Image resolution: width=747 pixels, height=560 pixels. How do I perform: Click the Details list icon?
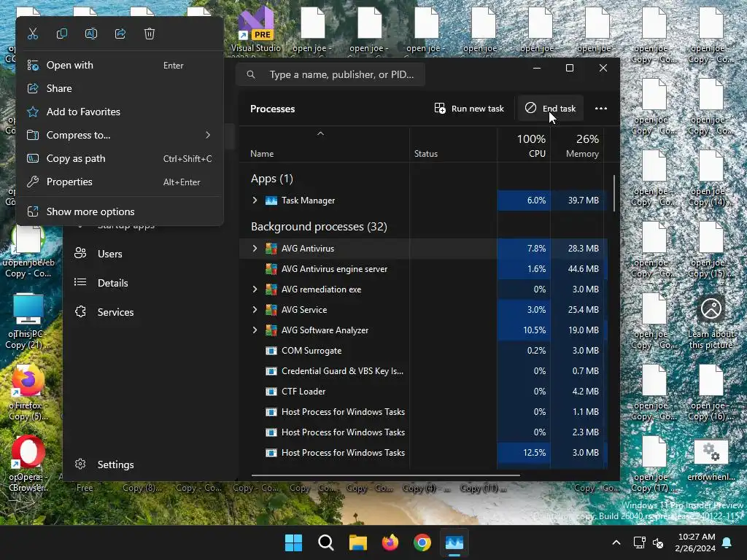click(80, 282)
